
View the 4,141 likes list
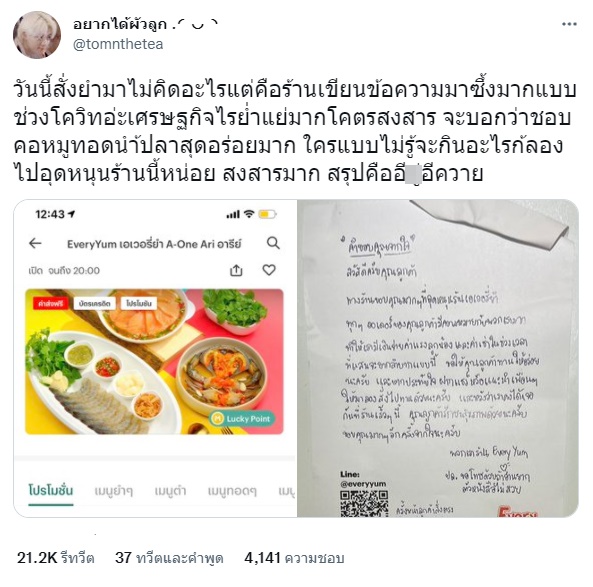pos(294,558)
